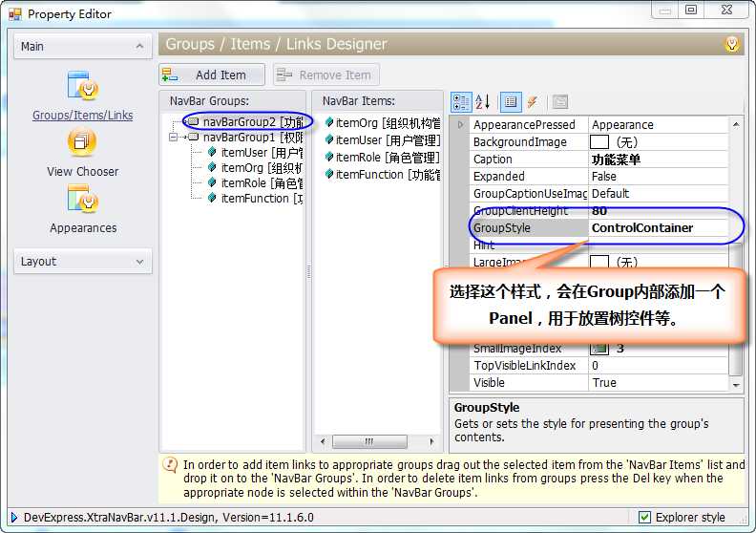Select itemRole in NavBar Items list
The height and width of the screenshot is (533, 756).
pos(388,158)
